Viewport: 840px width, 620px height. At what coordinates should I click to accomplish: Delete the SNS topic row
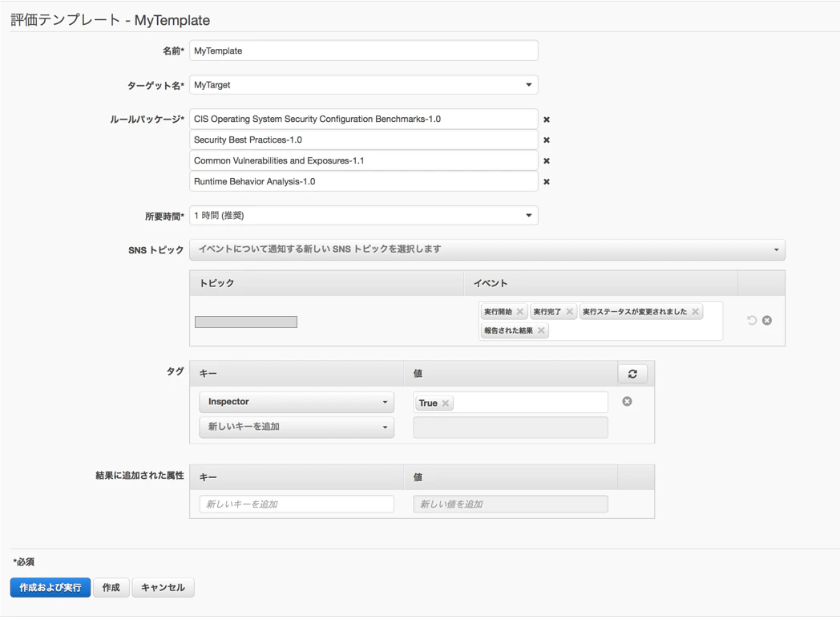(x=767, y=320)
